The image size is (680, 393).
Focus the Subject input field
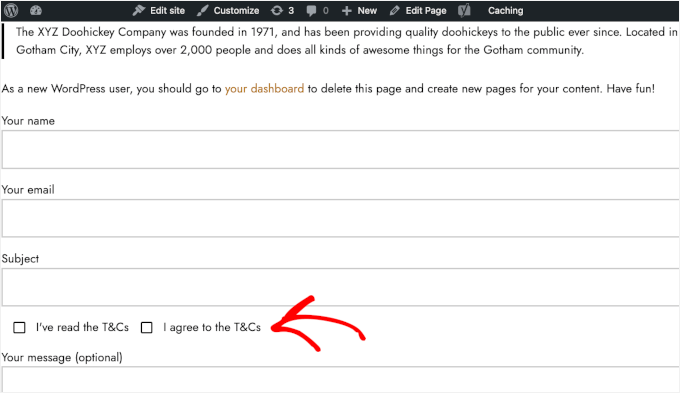pyautogui.click(x=340, y=287)
